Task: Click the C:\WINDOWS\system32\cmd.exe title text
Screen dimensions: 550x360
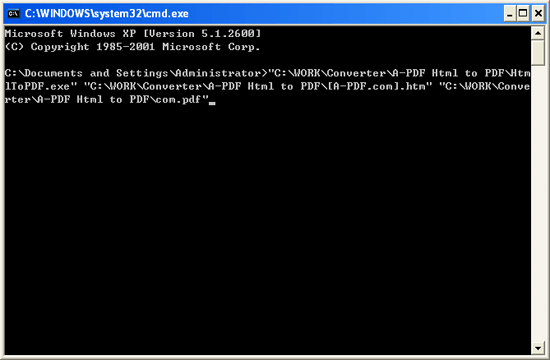Action: pyautogui.click(x=107, y=14)
